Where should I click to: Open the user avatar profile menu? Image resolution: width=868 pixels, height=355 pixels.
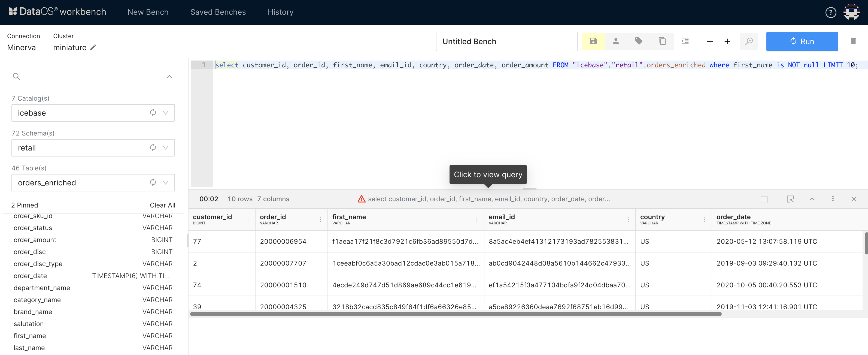click(x=851, y=12)
